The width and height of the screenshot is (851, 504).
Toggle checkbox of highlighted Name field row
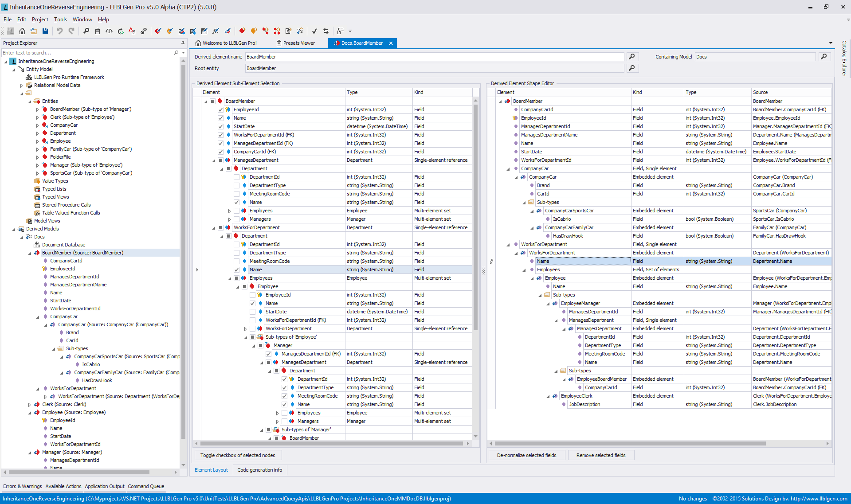[236, 270]
